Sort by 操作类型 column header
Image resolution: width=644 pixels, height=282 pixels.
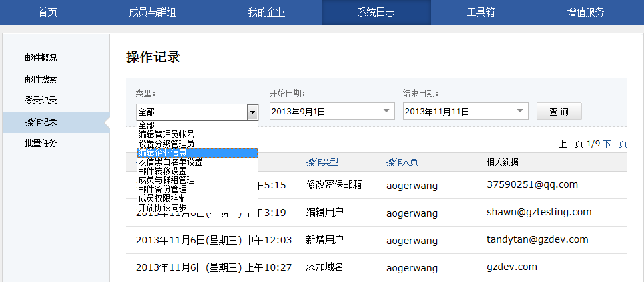click(x=322, y=162)
